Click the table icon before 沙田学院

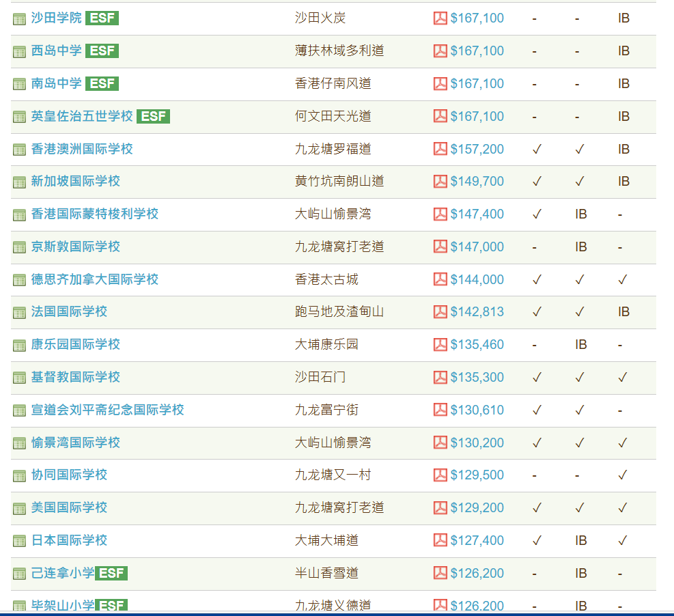pos(19,19)
